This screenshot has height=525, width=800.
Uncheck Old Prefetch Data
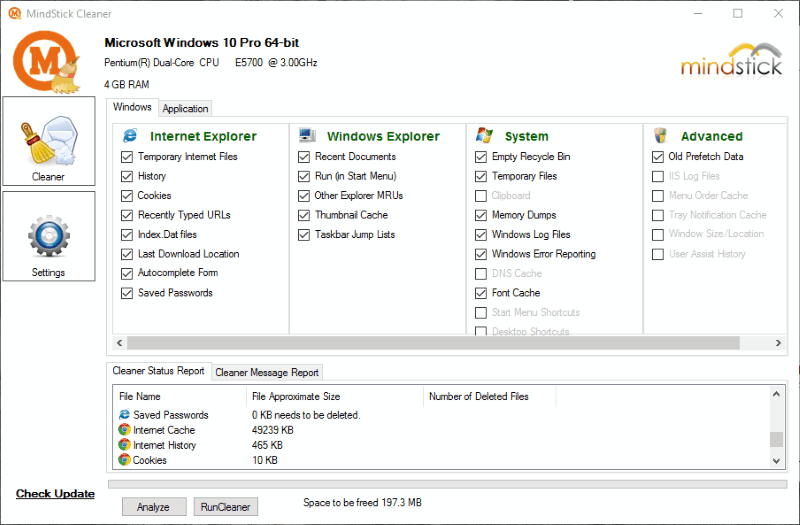[x=658, y=157]
